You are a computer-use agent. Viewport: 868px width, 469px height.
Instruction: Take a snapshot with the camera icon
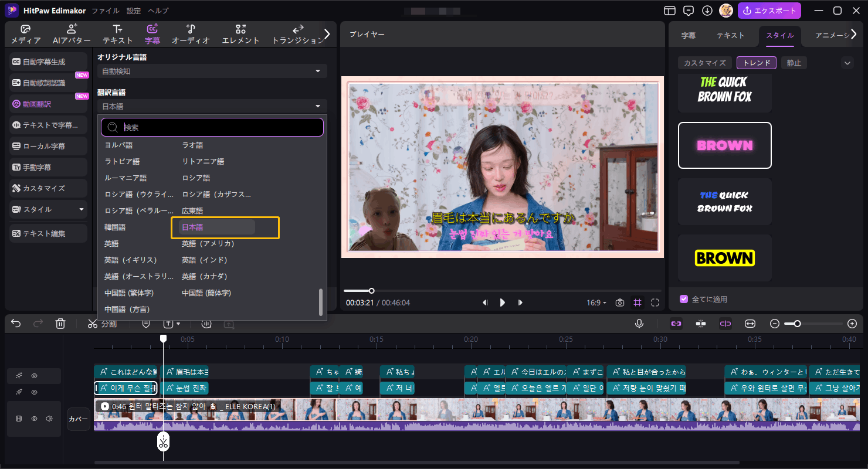(x=620, y=302)
